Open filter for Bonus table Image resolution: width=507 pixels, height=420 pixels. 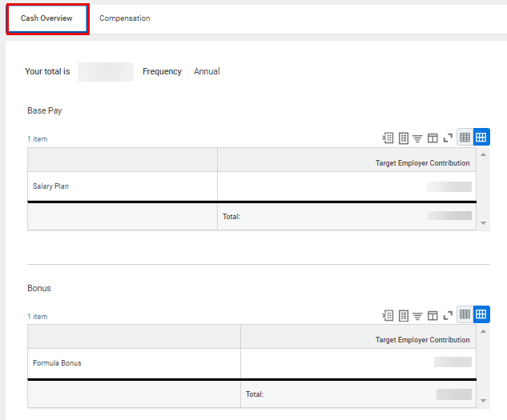click(417, 315)
